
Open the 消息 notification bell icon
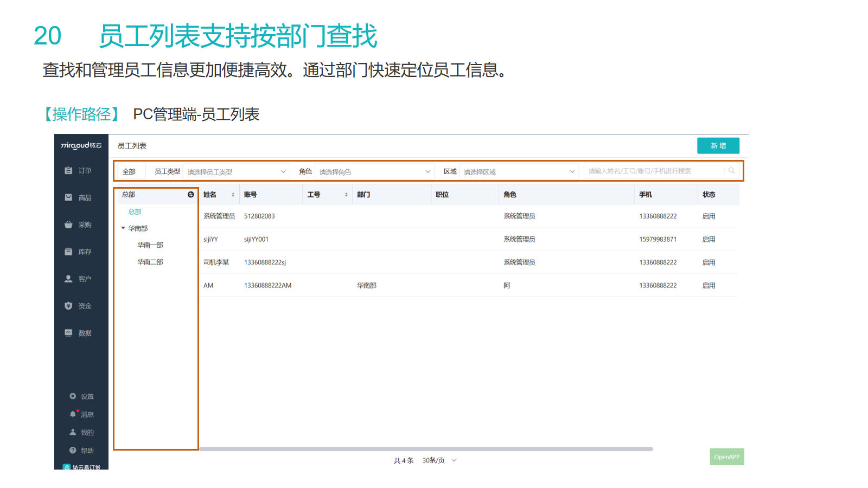73,414
